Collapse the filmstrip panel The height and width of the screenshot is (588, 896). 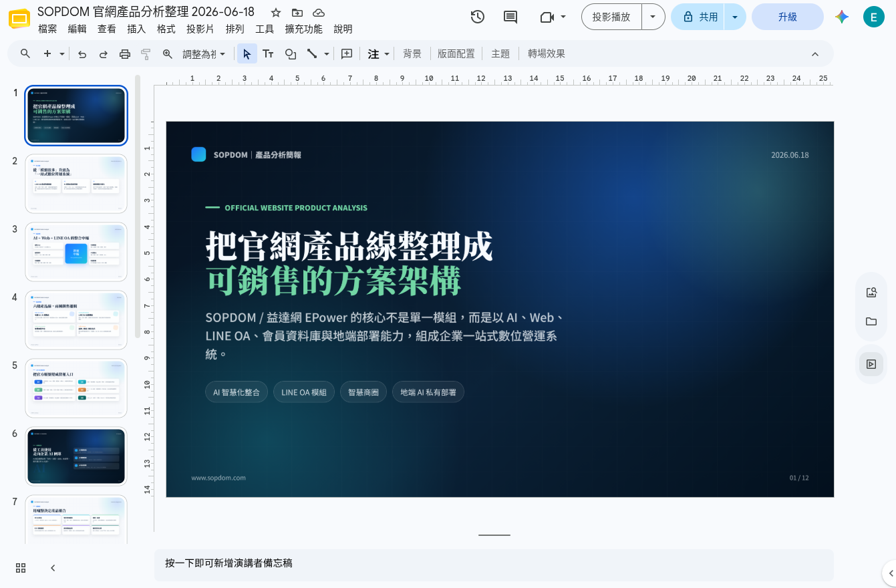click(53, 568)
